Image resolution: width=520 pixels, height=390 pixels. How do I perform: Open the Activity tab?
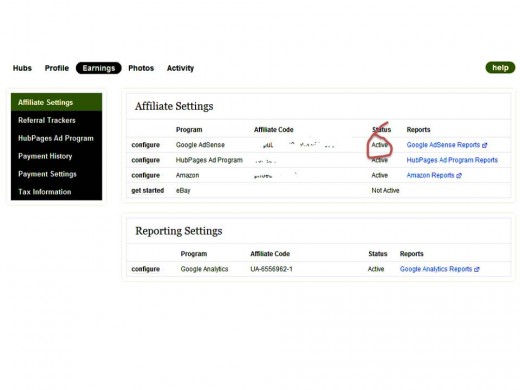[x=180, y=68]
